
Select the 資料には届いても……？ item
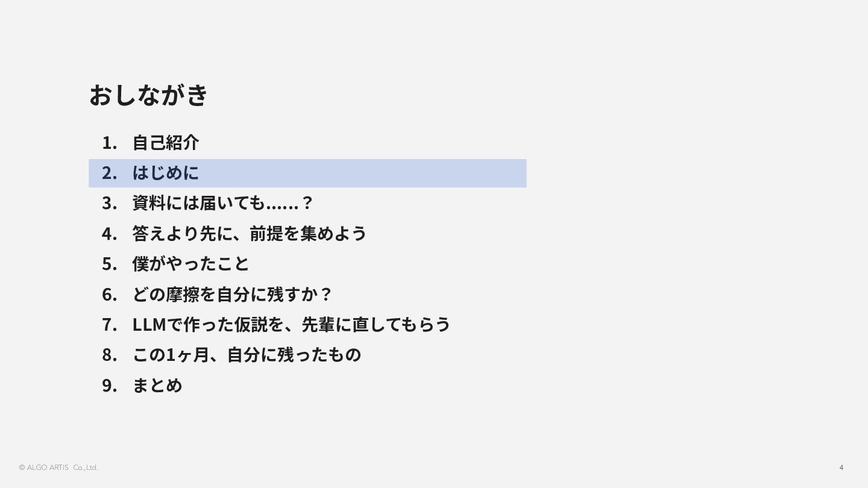pyautogui.click(x=222, y=203)
